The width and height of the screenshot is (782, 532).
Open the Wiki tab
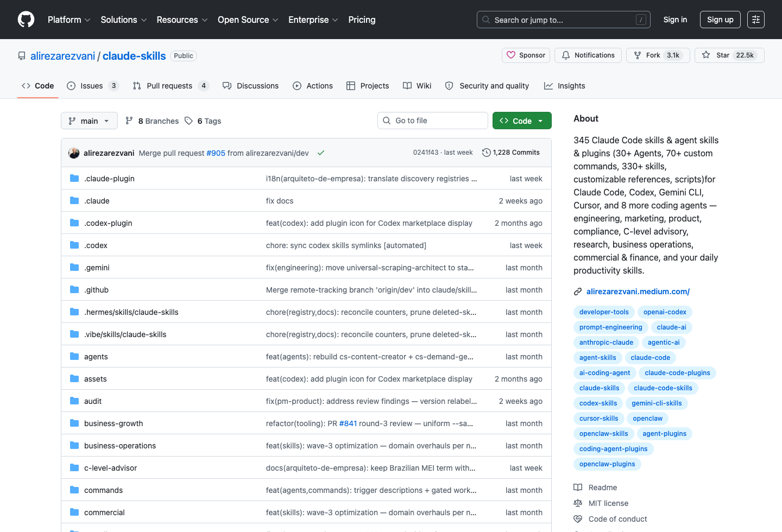point(417,86)
